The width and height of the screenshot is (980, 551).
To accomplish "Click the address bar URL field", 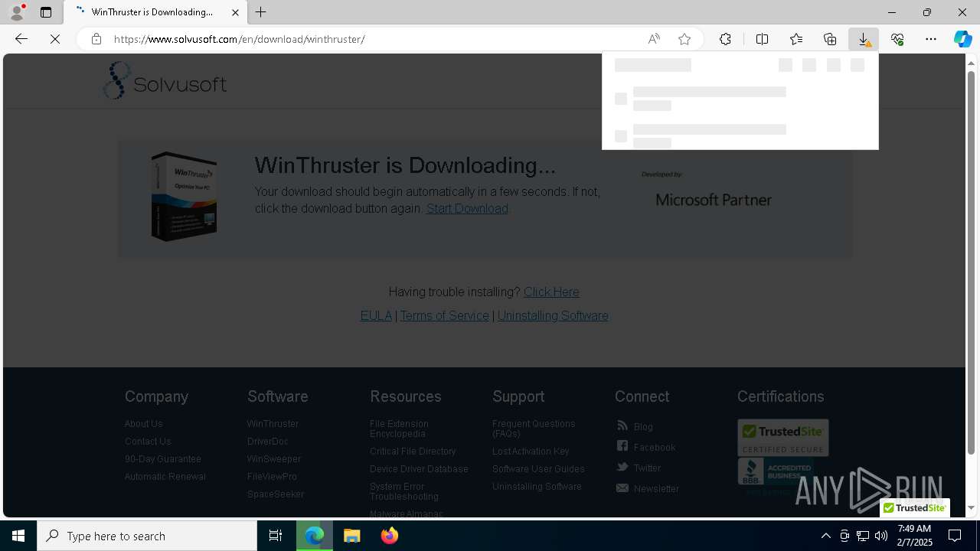I will tap(375, 39).
